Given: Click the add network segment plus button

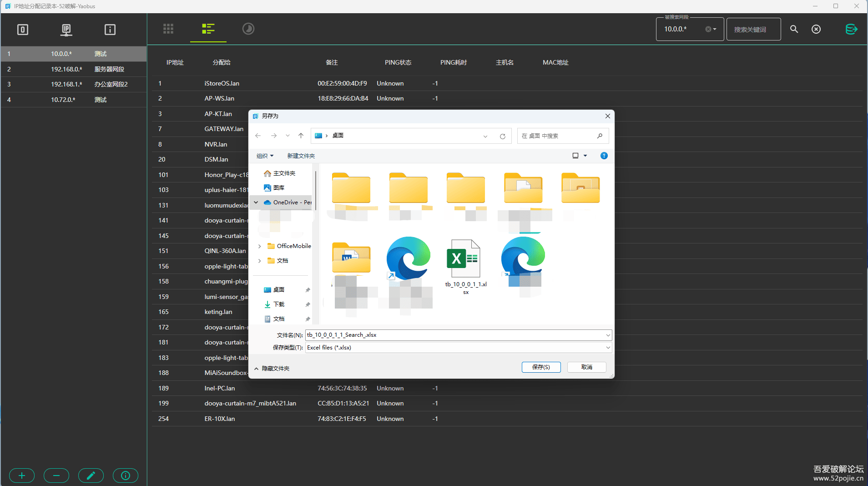Looking at the screenshot, I should point(22,476).
